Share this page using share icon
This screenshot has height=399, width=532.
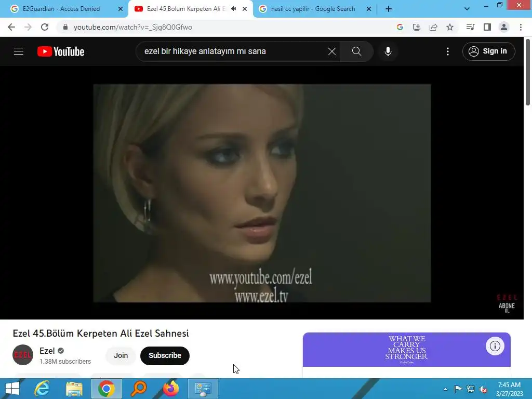pos(433,27)
